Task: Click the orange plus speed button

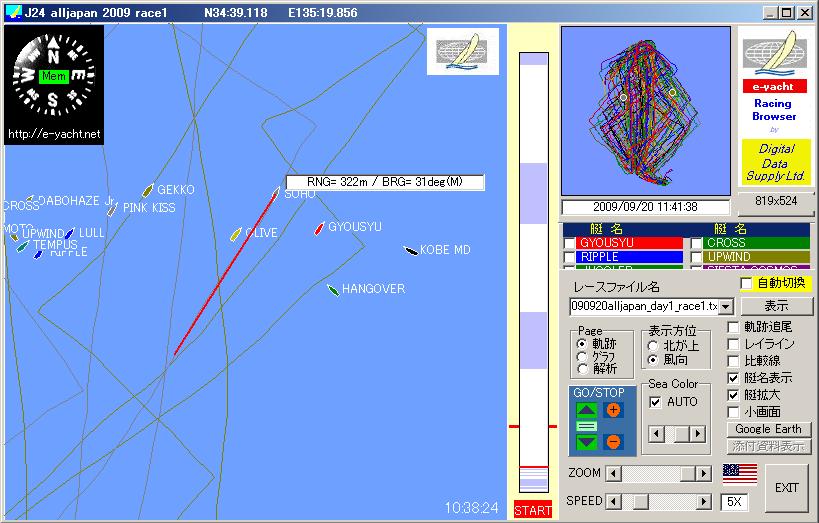Action: [614, 410]
